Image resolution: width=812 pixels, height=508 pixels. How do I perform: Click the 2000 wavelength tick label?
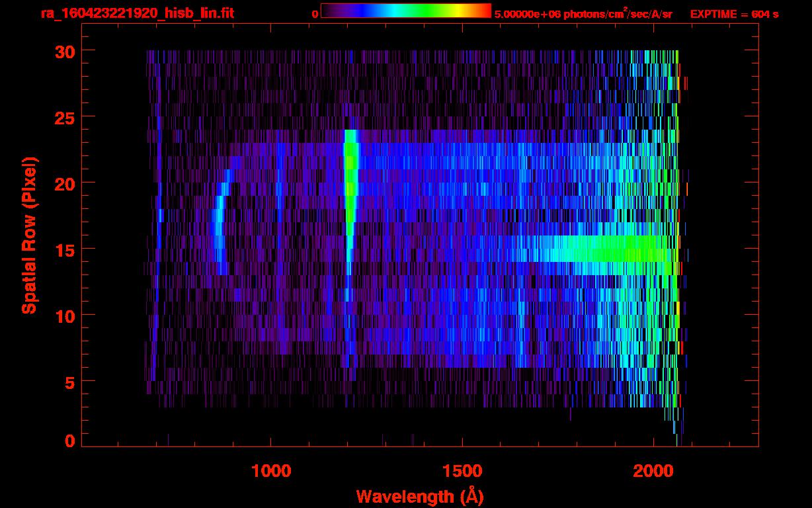pos(653,470)
